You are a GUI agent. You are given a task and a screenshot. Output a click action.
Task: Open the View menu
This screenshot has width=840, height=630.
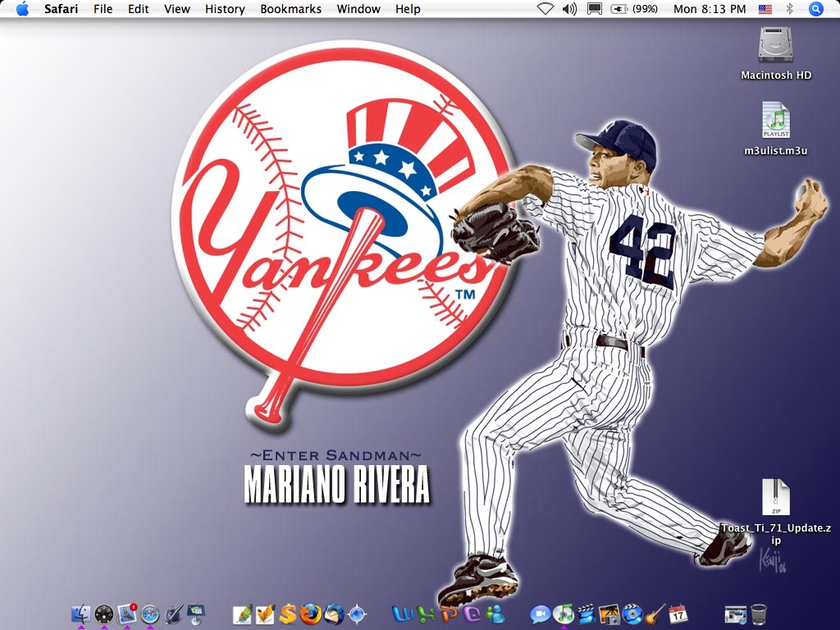[x=177, y=9]
